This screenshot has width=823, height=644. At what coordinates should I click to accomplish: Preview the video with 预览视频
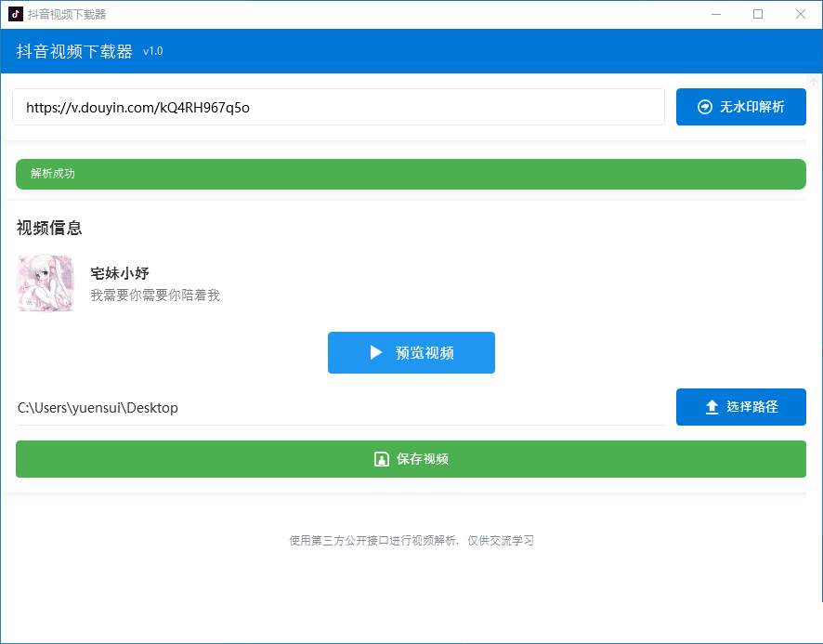coord(411,352)
